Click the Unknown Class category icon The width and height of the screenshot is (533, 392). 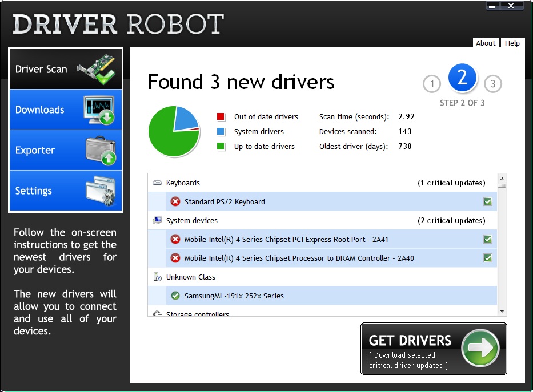coord(157,277)
